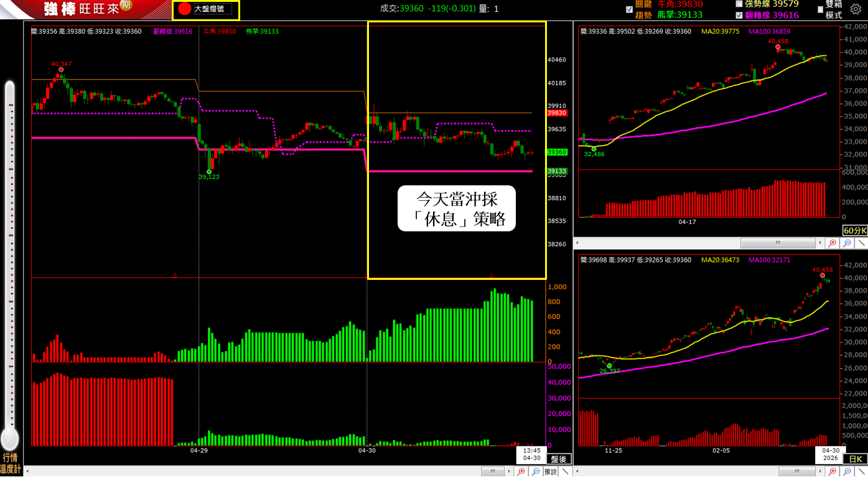Zoom in on the 日K chart

[x=834, y=471]
